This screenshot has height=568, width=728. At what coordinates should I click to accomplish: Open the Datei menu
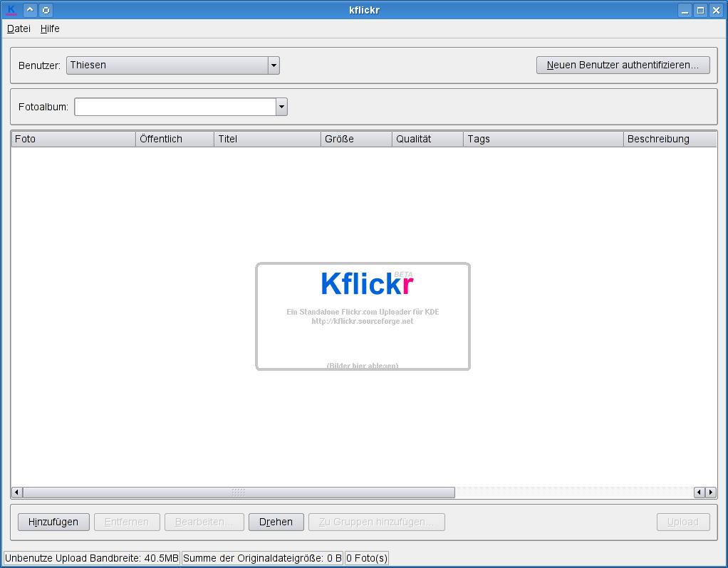pos(19,28)
